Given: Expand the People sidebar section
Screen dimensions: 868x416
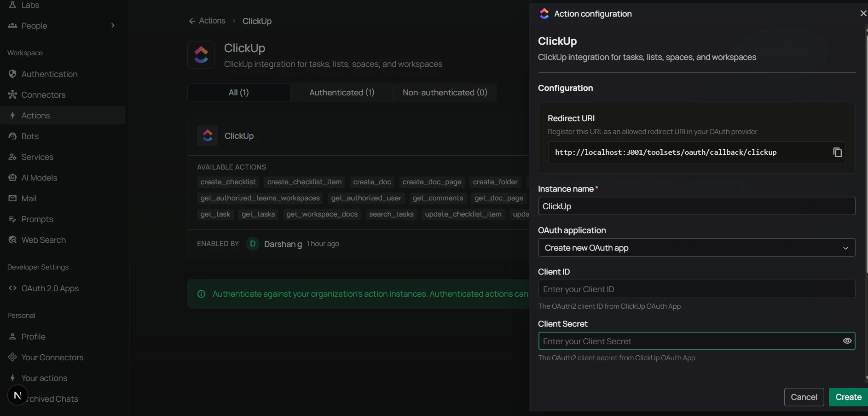Looking at the screenshot, I should 112,25.
